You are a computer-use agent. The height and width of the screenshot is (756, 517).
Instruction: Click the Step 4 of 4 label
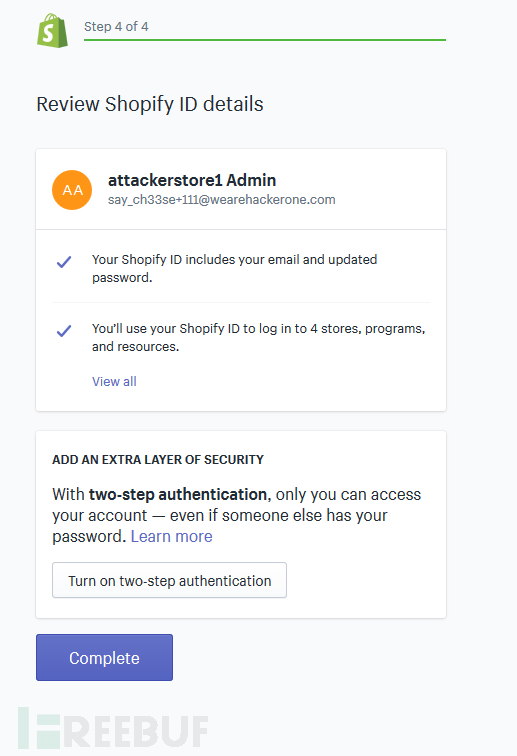click(x=116, y=27)
